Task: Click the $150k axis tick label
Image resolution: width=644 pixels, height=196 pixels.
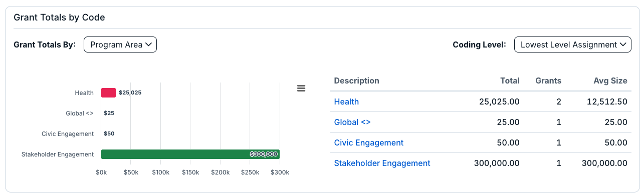Action: (190, 172)
